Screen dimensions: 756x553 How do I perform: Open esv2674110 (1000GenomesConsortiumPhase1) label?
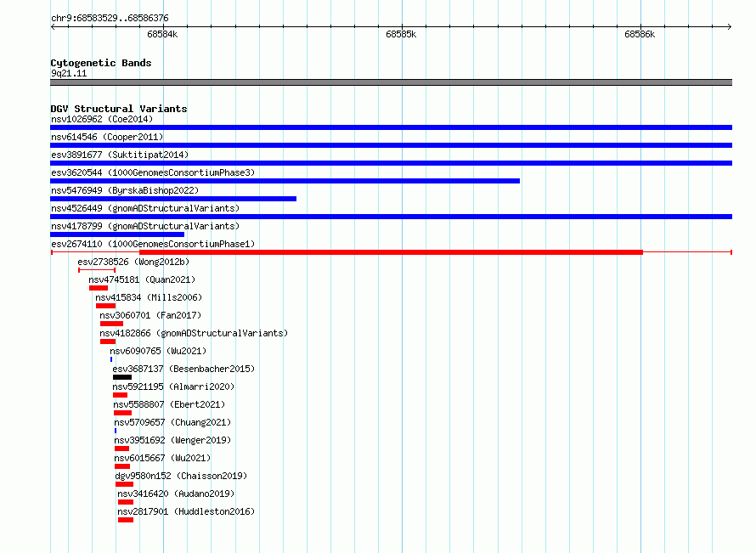(x=153, y=244)
